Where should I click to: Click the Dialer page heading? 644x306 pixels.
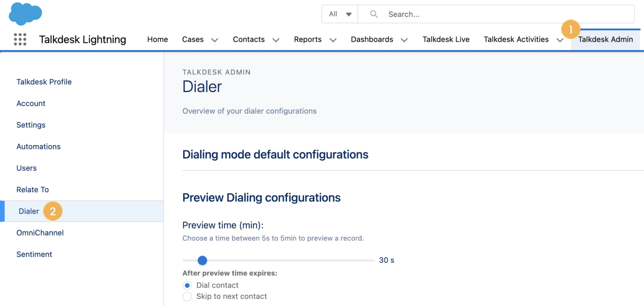[202, 87]
